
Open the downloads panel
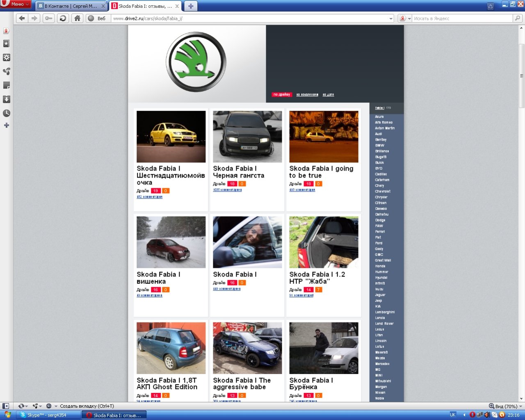pyautogui.click(x=6, y=99)
